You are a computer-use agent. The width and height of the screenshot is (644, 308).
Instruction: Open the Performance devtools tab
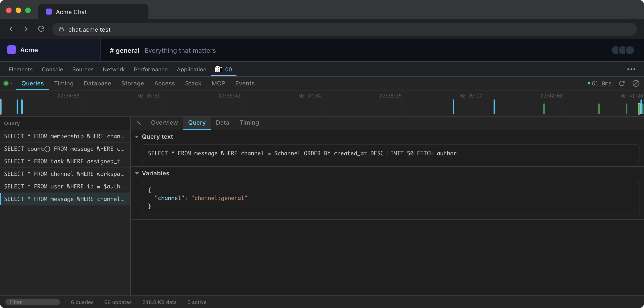(151, 69)
